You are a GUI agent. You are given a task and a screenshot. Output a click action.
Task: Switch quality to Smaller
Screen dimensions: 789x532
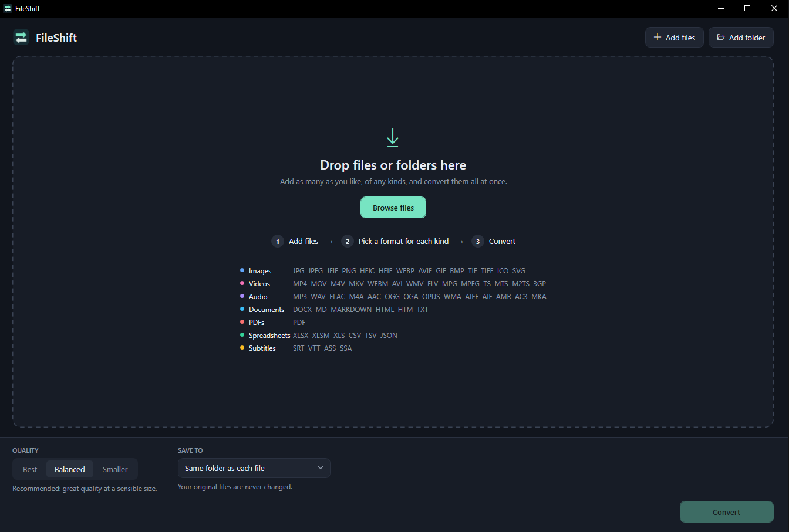click(115, 469)
